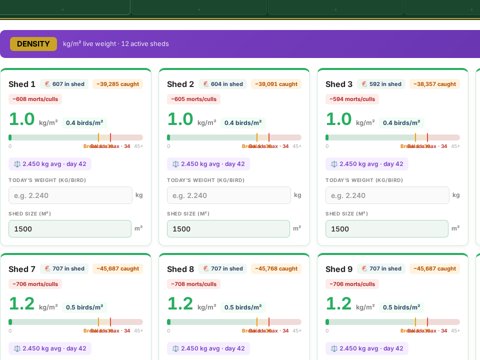Click Shed 1 '1.0' density value
The image size is (480, 360).
point(22,119)
